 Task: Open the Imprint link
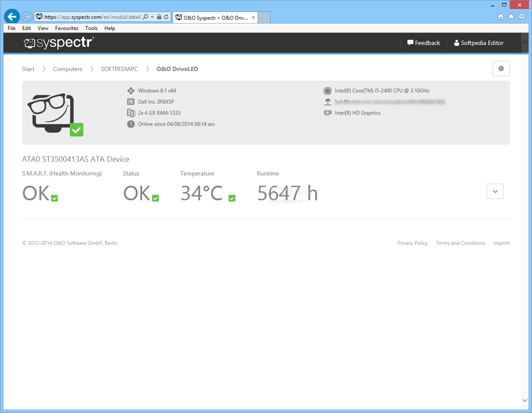pyautogui.click(x=502, y=243)
